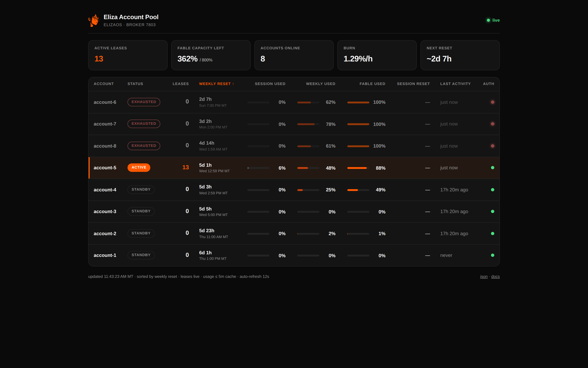This screenshot has height=368, width=588.
Task: Click account-4 fable used progress bar
Action: pos(358,190)
